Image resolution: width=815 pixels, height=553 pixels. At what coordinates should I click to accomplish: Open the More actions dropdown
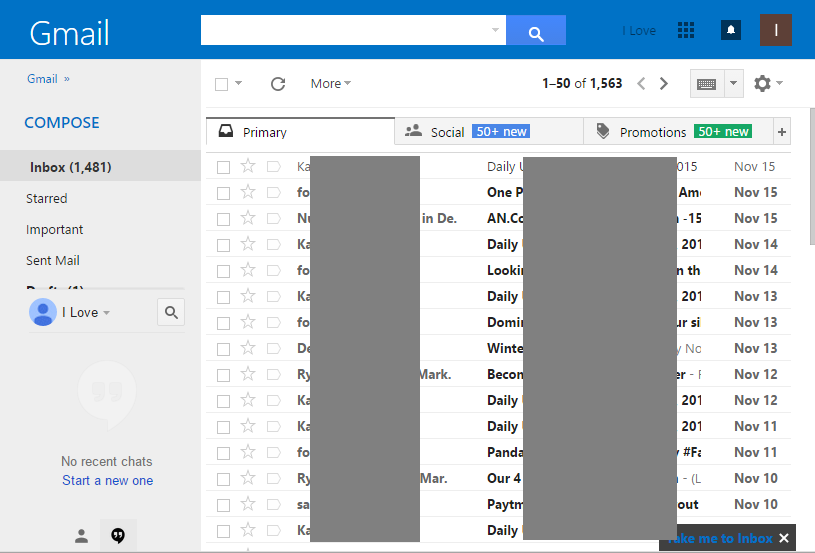pyautogui.click(x=331, y=84)
